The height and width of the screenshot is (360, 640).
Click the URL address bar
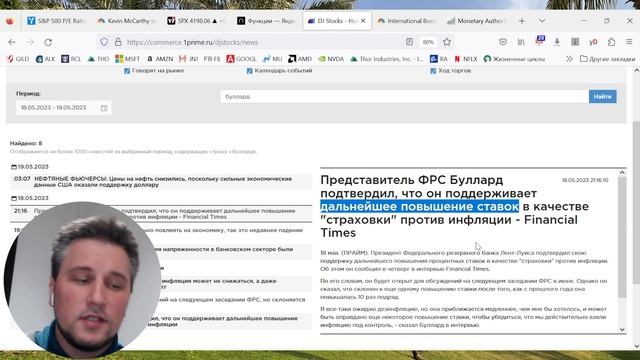click(x=261, y=42)
